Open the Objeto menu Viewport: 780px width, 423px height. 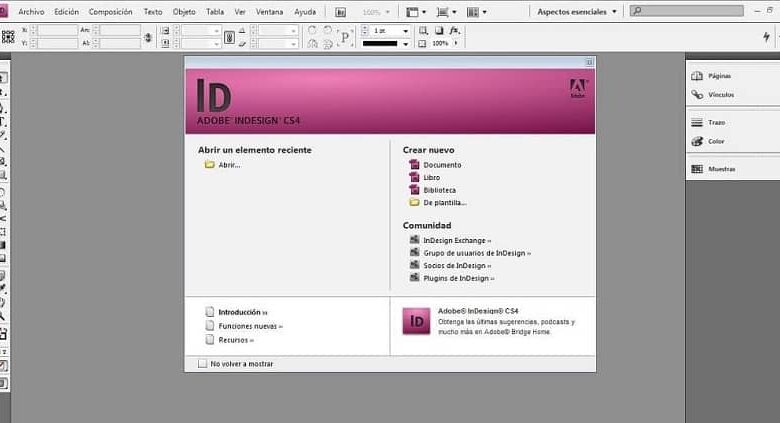tap(184, 11)
